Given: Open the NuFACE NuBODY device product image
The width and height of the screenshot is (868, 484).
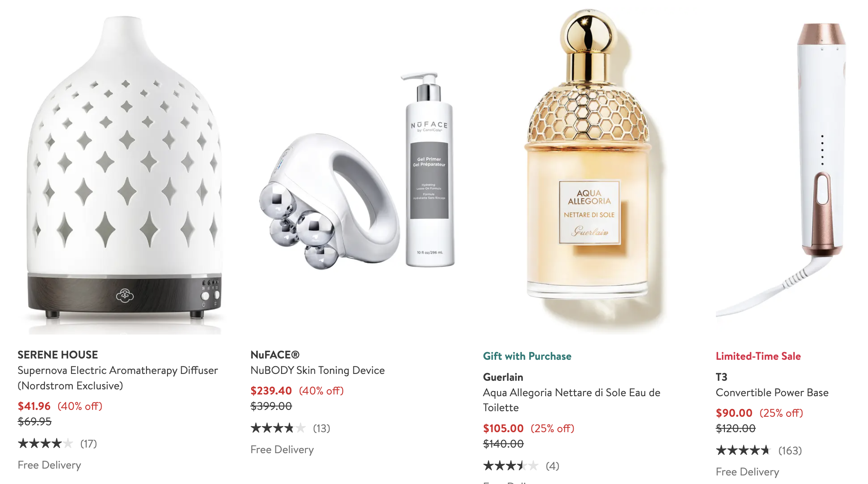Looking at the screenshot, I should coord(357,169).
